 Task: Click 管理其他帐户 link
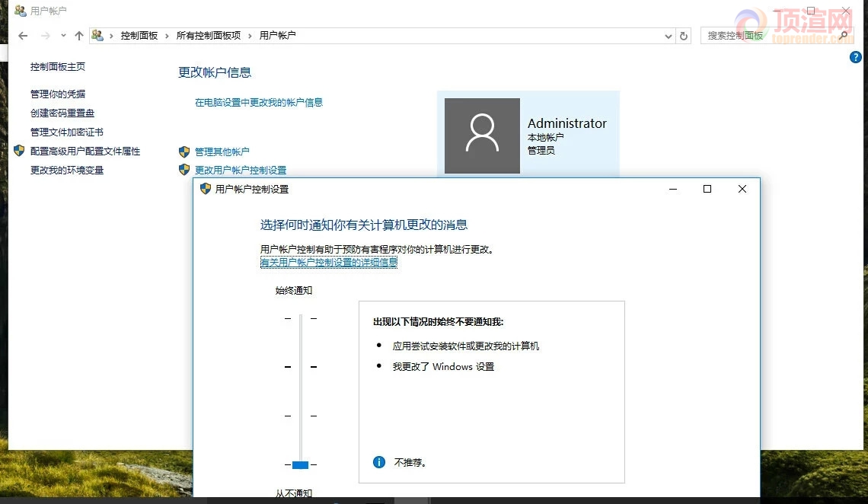coord(222,152)
